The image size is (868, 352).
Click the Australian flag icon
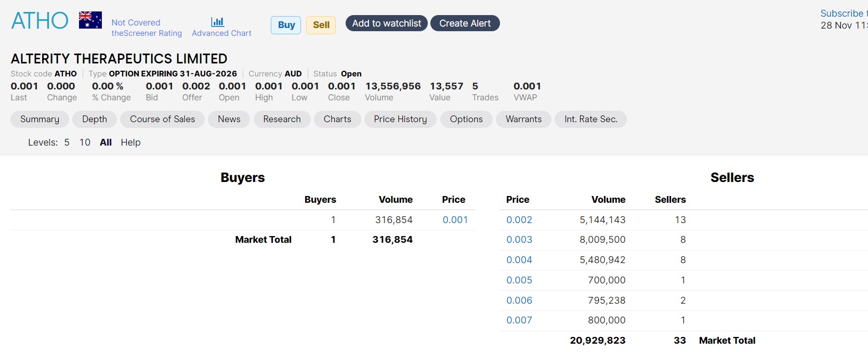click(90, 20)
